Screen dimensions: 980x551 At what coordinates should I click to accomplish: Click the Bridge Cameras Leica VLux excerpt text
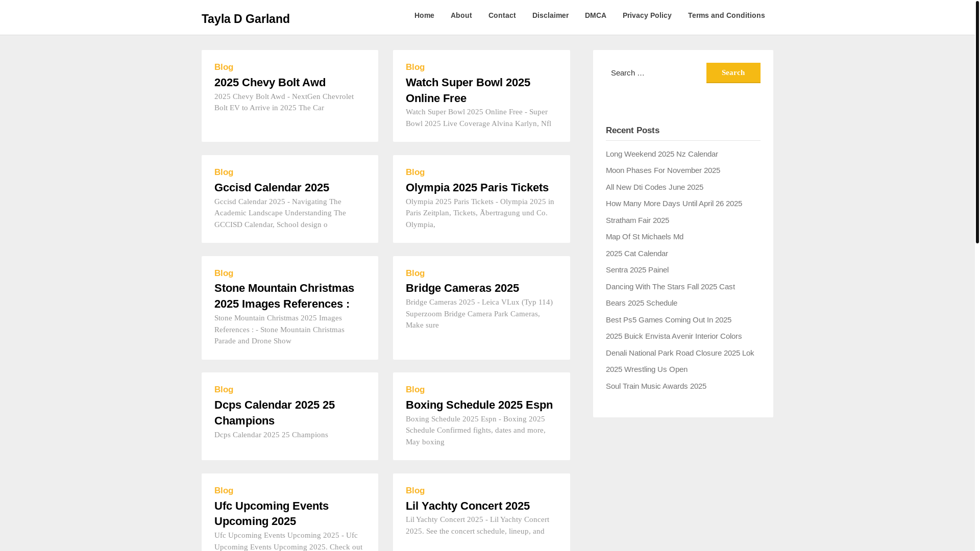pos(479,314)
